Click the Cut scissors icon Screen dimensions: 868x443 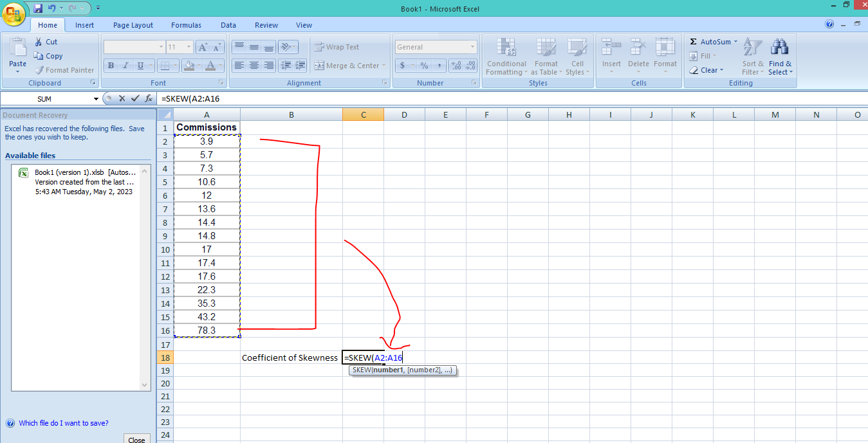[x=39, y=42]
